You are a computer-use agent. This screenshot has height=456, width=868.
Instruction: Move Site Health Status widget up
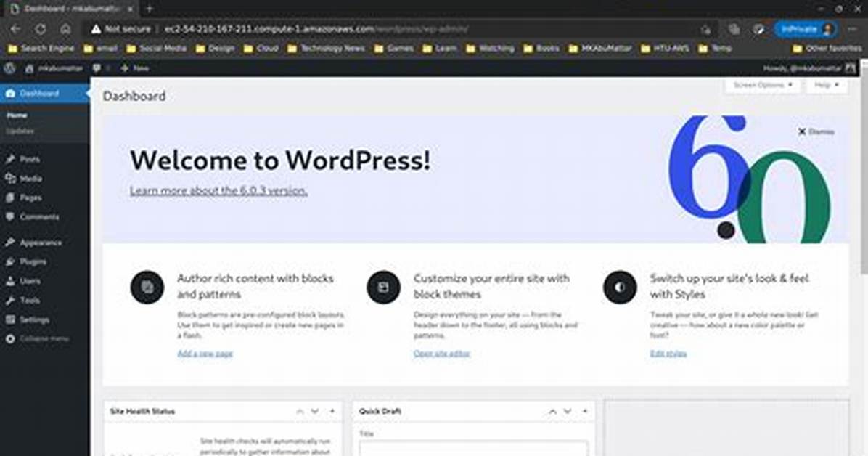pyautogui.click(x=300, y=412)
